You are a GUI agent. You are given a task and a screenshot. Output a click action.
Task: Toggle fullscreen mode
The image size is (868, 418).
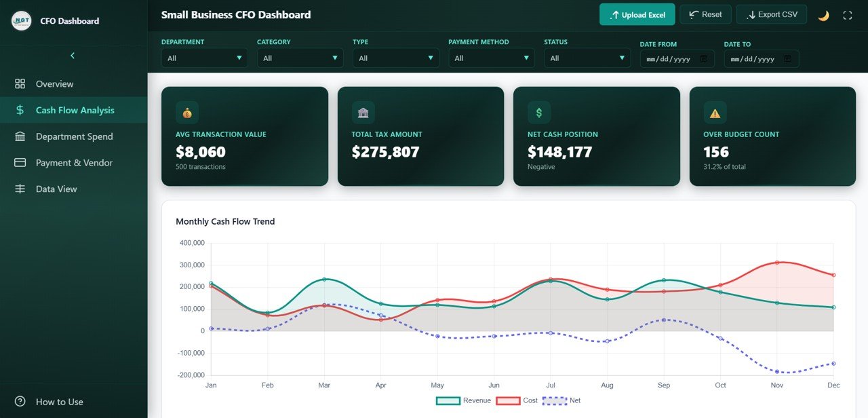click(x=848, y=14)
